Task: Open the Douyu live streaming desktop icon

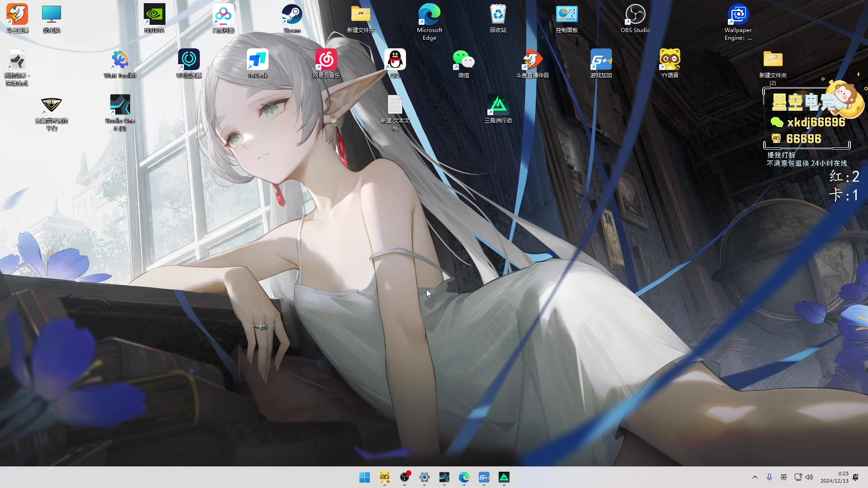Action: (x=17, y=18)
